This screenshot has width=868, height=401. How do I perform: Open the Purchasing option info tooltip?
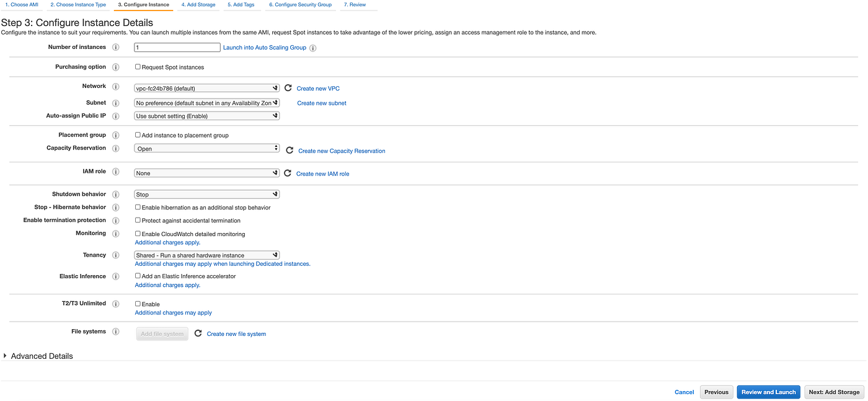tap(116, 67)
